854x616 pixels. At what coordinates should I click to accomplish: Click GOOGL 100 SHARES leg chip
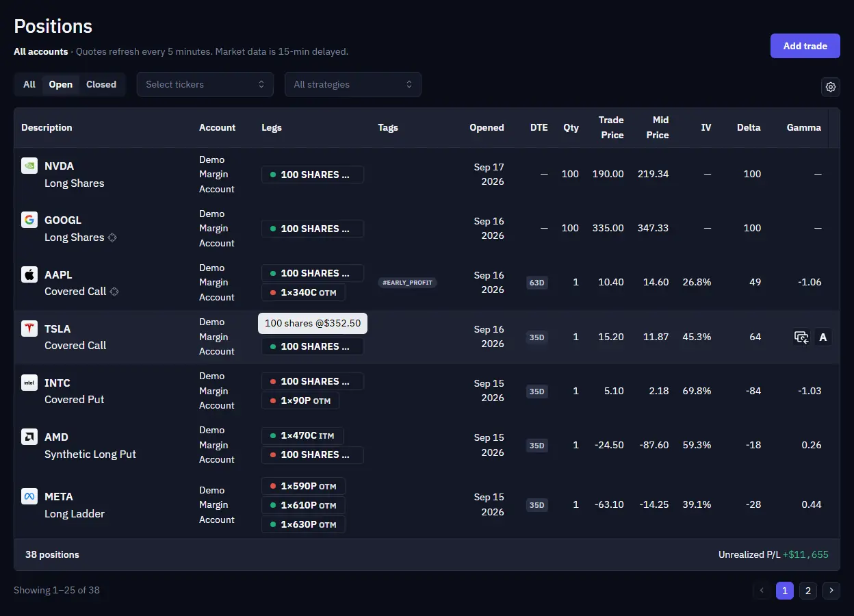[313, 229]
